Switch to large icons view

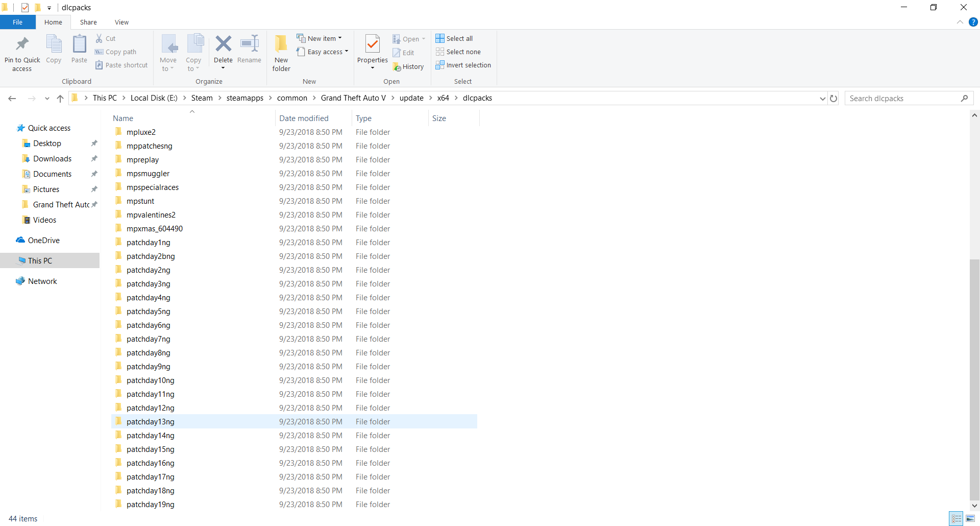point(970,518)
